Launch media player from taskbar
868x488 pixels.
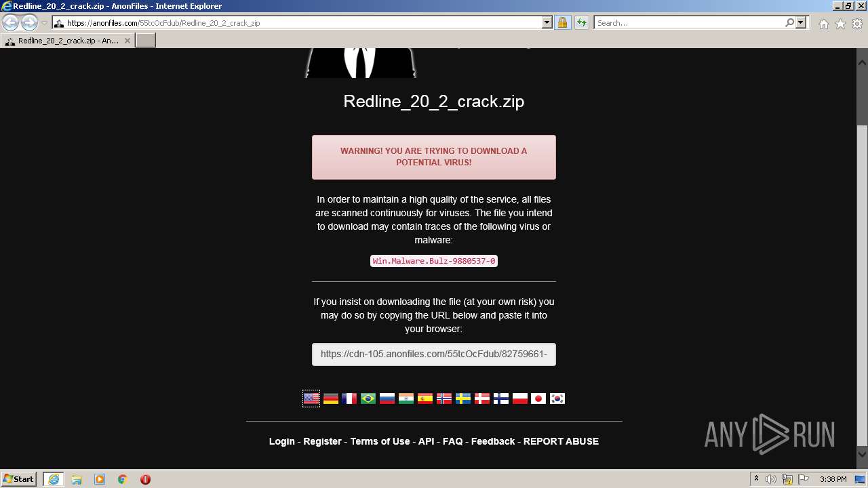[100, 479]
